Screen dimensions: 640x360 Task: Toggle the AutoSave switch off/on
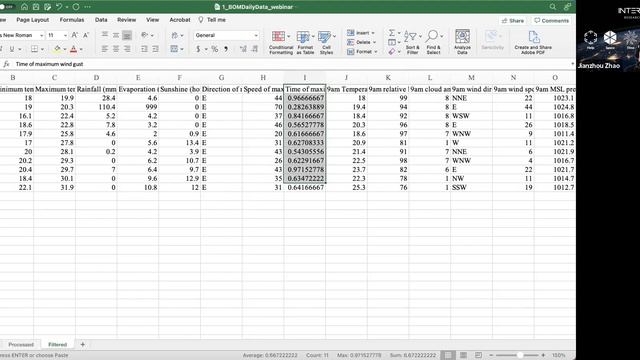[7, 7]
